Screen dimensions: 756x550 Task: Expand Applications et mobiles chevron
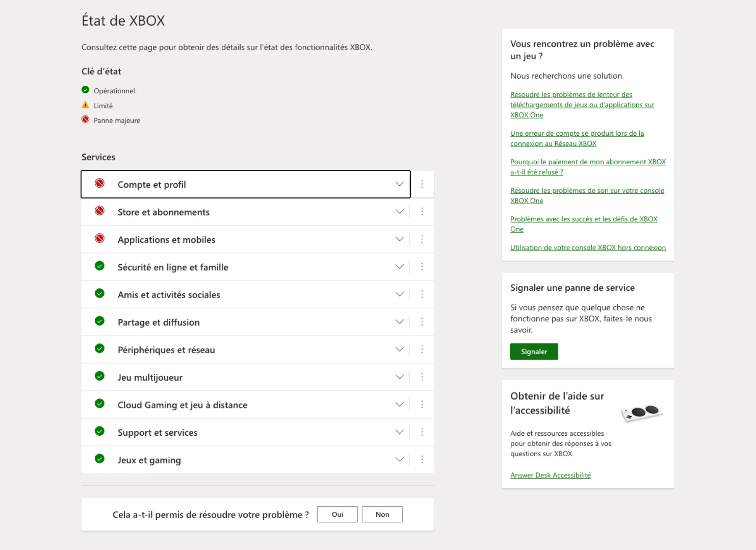[x=399, y=239]
